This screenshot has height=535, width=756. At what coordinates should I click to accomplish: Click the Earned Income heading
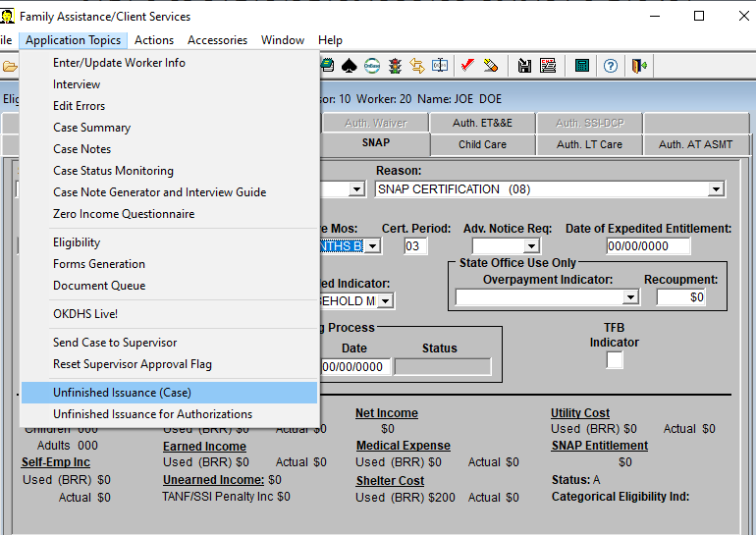coord(204,447)
